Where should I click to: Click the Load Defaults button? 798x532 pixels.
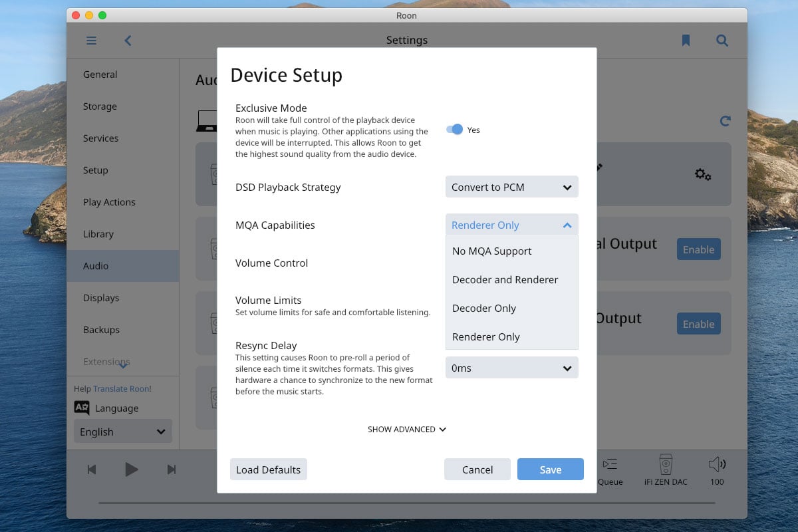click(269, 469)
